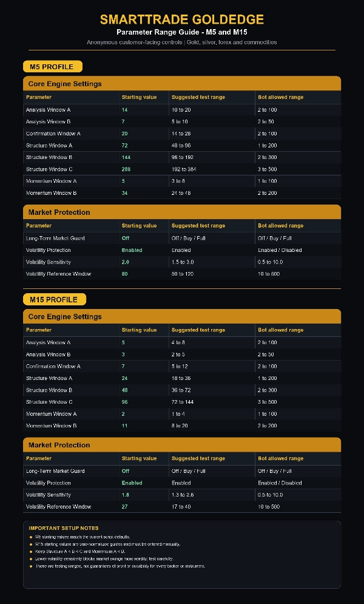Click M15 Long-Term Market Guard allowed "Off / Buy / Full"
364x604 pixels.
(275, 470)
